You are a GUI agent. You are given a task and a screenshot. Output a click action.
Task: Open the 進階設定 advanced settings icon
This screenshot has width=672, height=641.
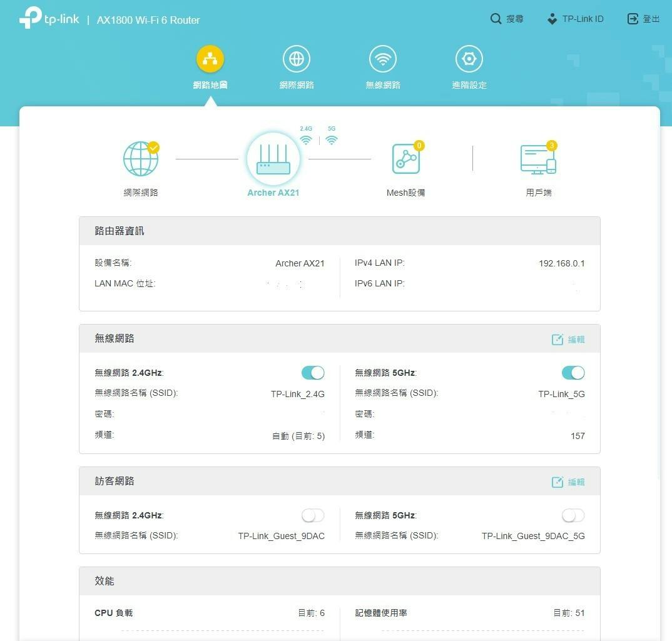(x=469, y=59)
